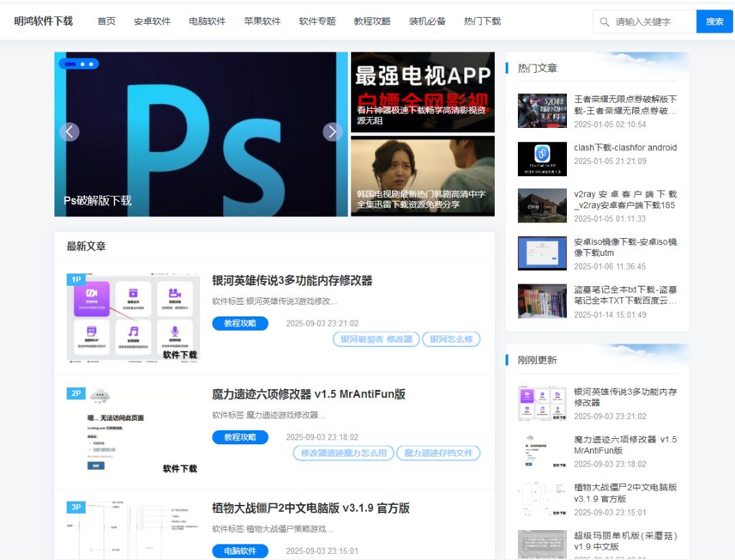Click the v2ray article thumbnail
Image resolution: width=735 pixels, height=560 pixels.
542,205
